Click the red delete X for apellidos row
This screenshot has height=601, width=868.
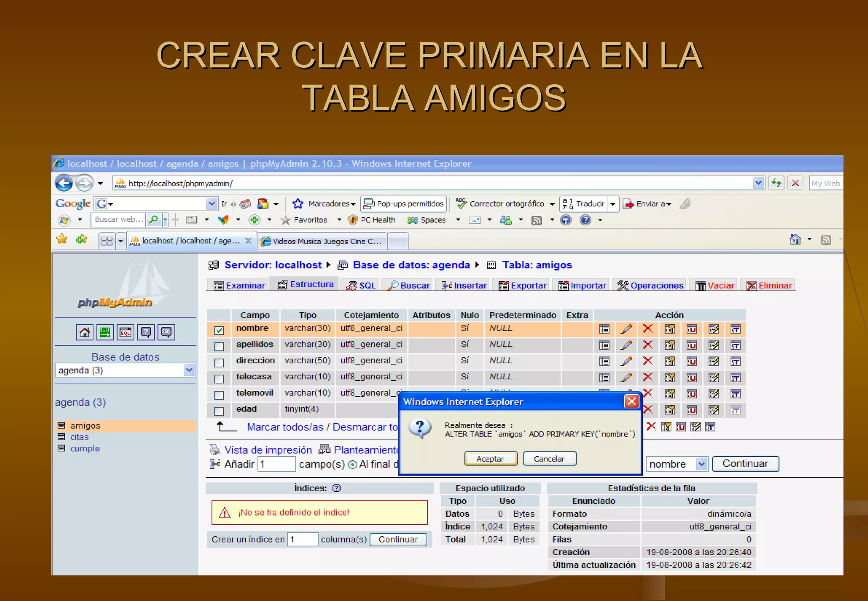tap(648, 345)
